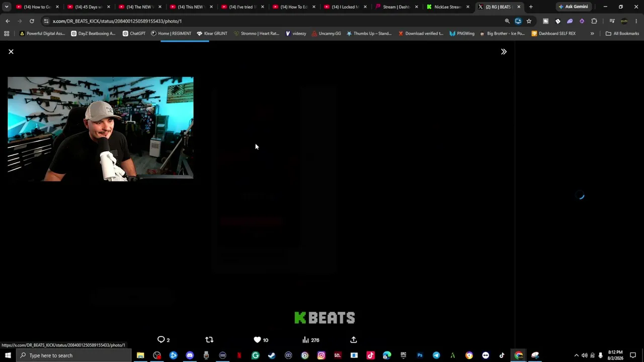Switch to the 'I Locked' YouTube tab

pyautogui.click(x=346, y=7)
